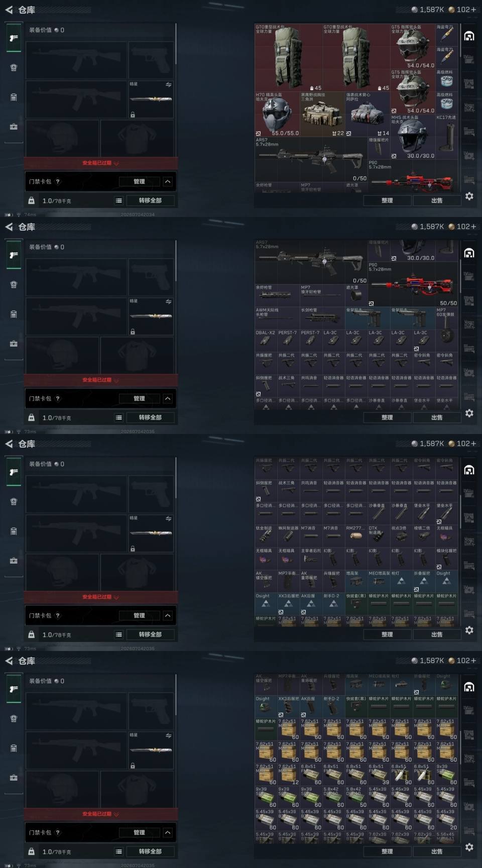
Task: Toggle 暗星 swap arrows in ammo boxes screenshot
Action: 168,735
